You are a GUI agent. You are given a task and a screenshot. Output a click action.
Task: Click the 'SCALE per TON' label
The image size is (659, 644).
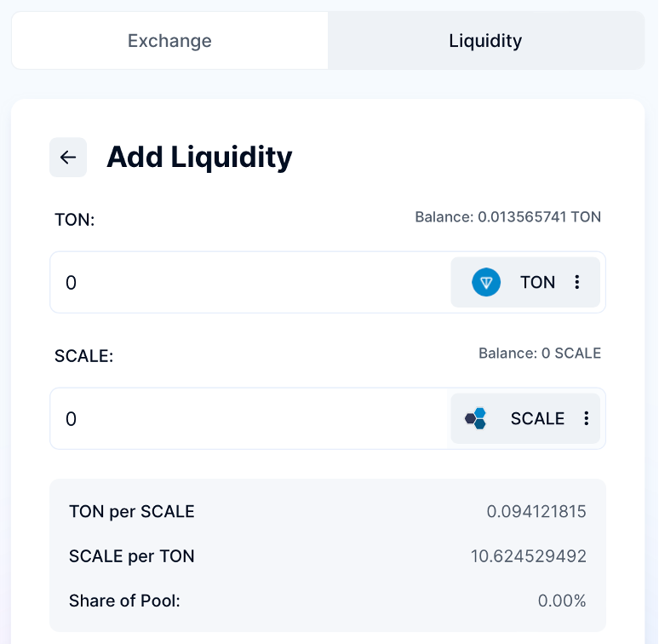coord(132,556)
